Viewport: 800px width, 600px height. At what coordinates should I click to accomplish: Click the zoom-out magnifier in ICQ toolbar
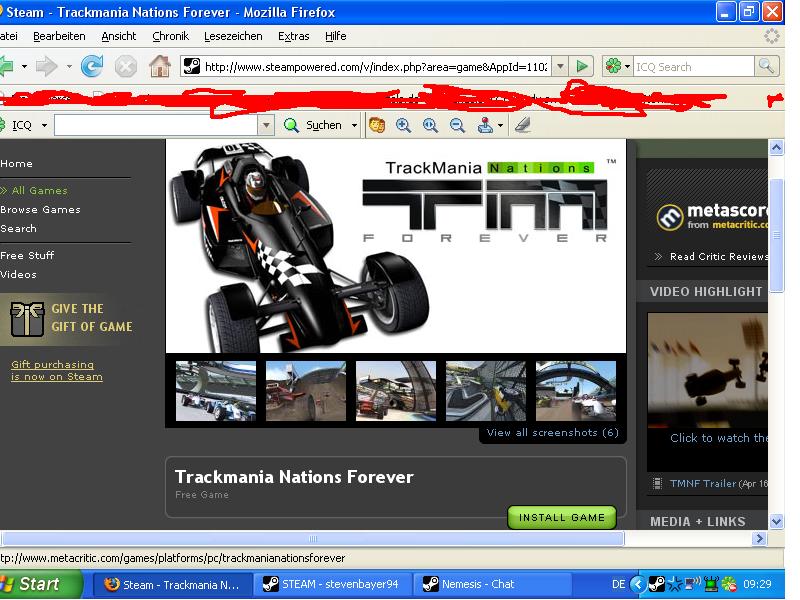click(x=457, y=125)
